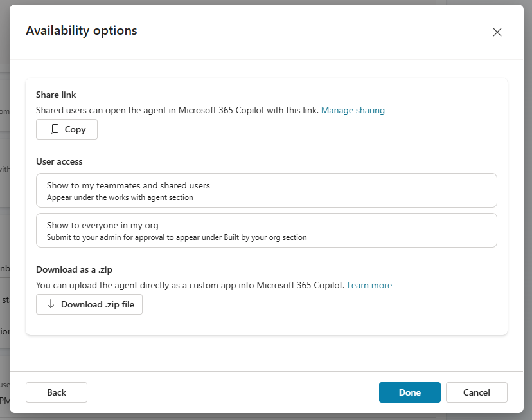Close the Availability options dialog via X icon

497,32
